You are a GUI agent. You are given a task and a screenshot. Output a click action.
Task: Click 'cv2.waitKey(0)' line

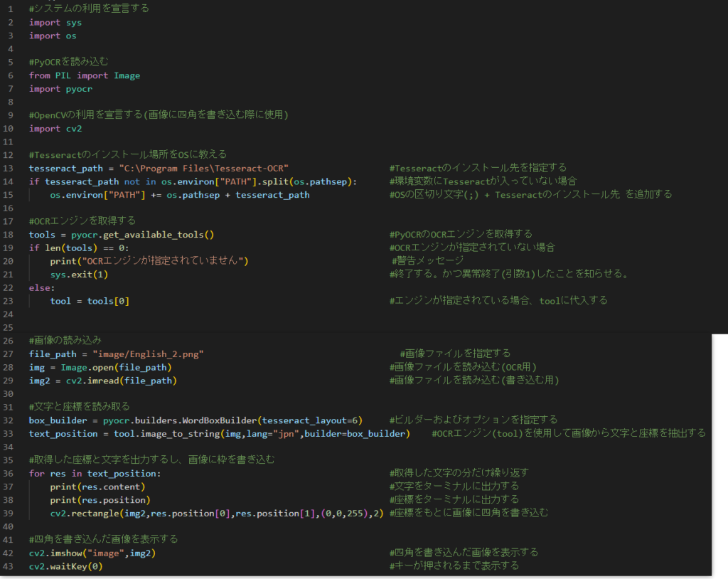coord(65,566)
